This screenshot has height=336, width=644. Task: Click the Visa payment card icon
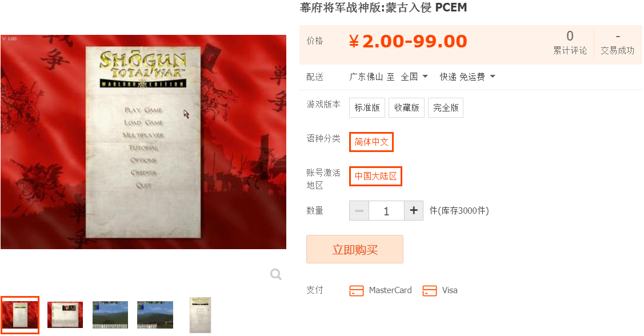point(429,290)
